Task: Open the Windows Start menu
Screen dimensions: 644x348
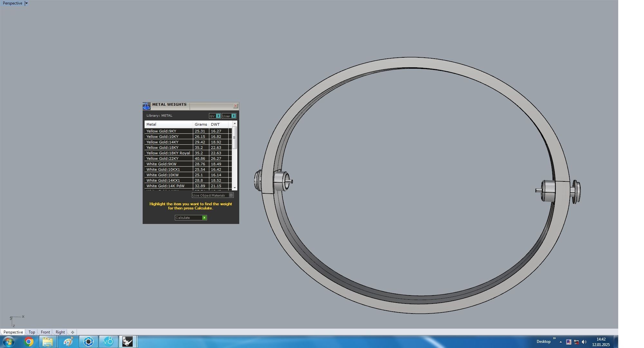Action: 9,342
